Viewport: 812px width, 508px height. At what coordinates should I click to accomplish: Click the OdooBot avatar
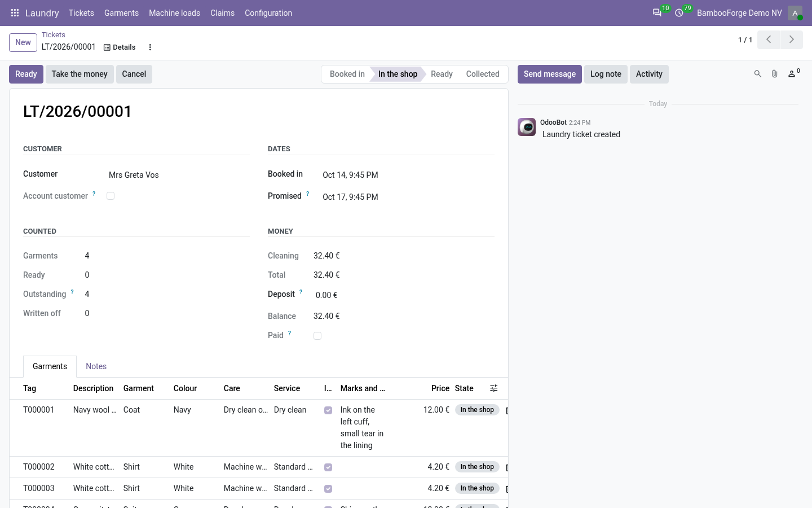tap(527, 127)
